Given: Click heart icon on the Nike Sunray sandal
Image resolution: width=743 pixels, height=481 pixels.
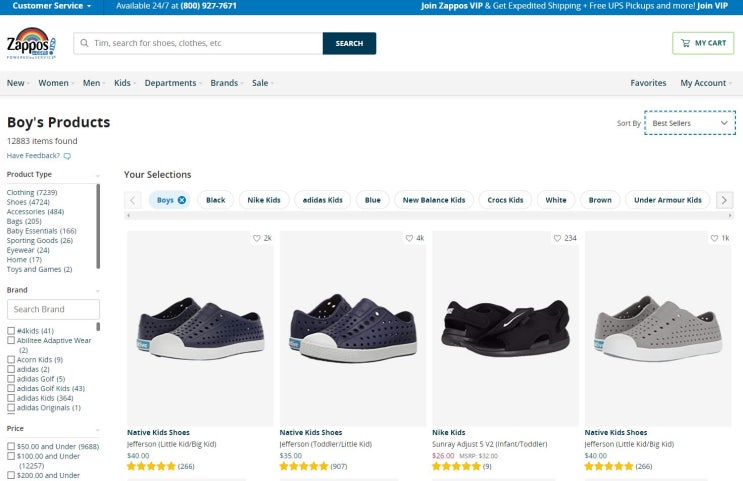Looking at the screenshot, I should 557,238.
